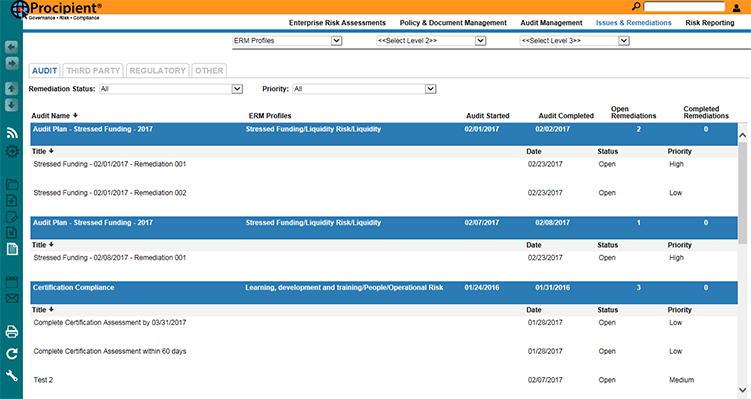Click in the top search input field
This screenshot has width=751, height=399.
[684, 7]
